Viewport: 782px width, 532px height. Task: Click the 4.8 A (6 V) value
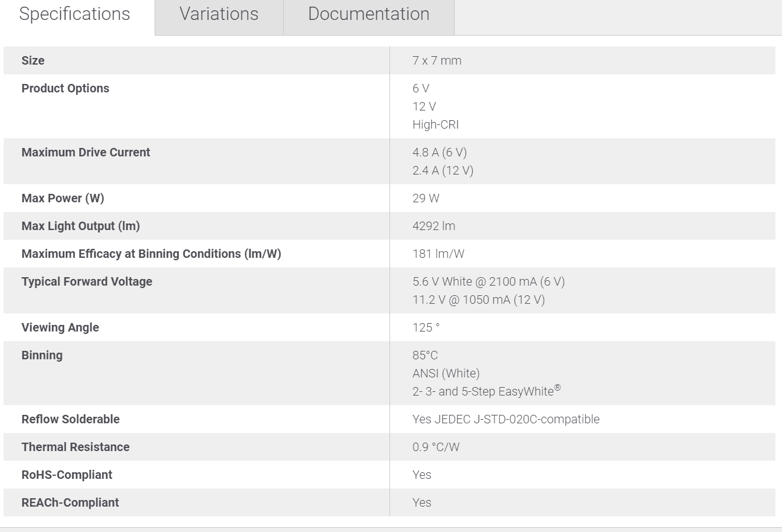point(440,152)
